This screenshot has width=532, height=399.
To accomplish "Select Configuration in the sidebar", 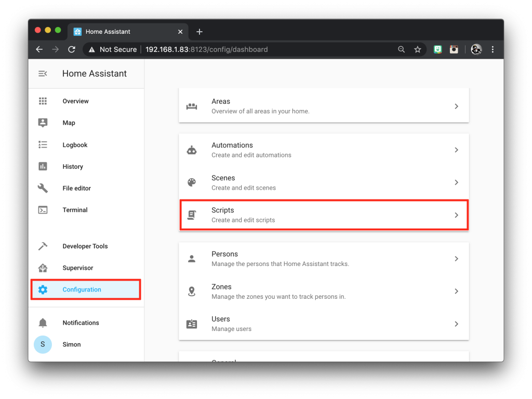I will 86,289.
